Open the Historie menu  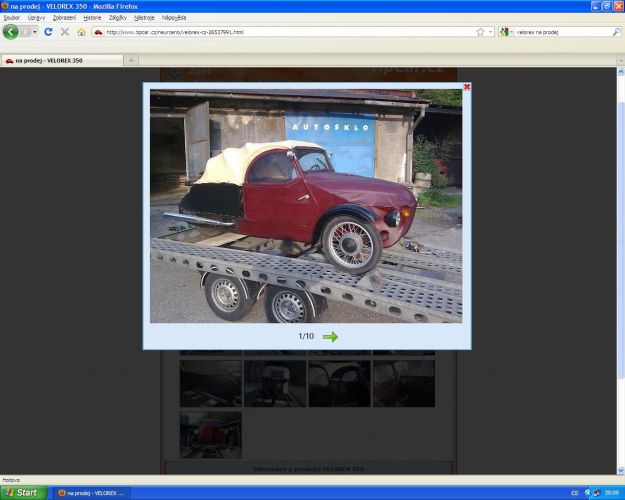point(92,18)
